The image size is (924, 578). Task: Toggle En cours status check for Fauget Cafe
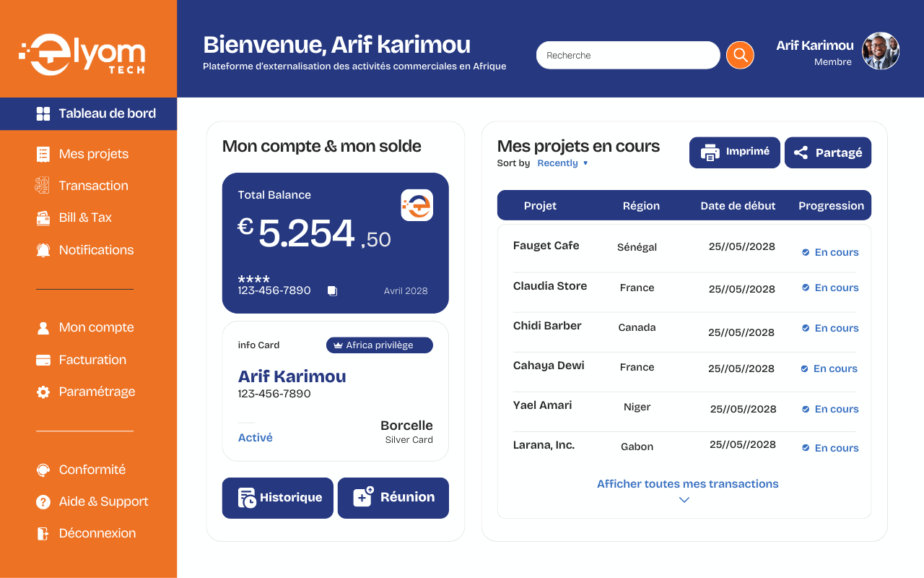pos(806,252)
